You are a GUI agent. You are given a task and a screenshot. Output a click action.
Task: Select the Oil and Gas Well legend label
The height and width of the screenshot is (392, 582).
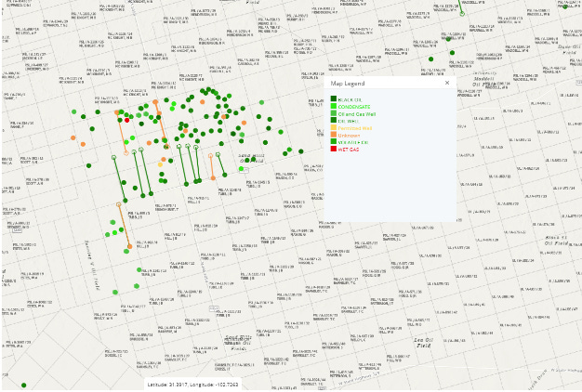[x=357, y=114]
